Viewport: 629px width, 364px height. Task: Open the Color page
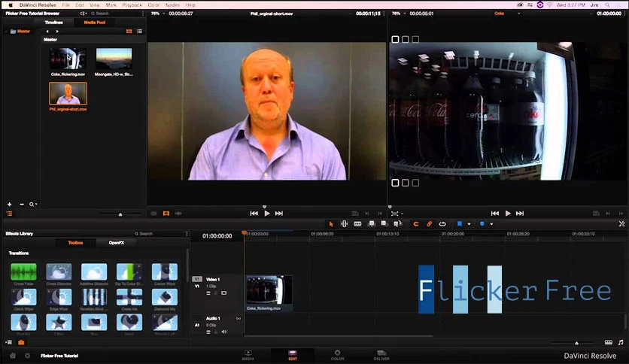pyautogui.click(x=337, y=355)
